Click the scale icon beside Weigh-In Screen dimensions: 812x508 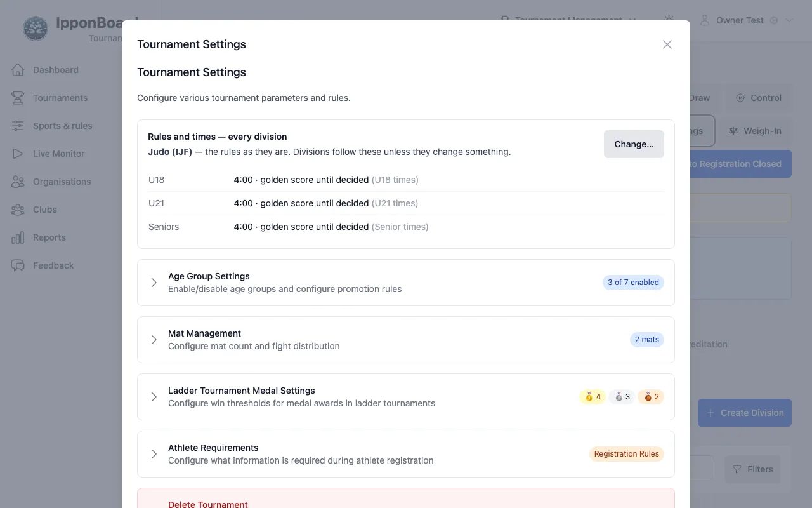point(733,131)
